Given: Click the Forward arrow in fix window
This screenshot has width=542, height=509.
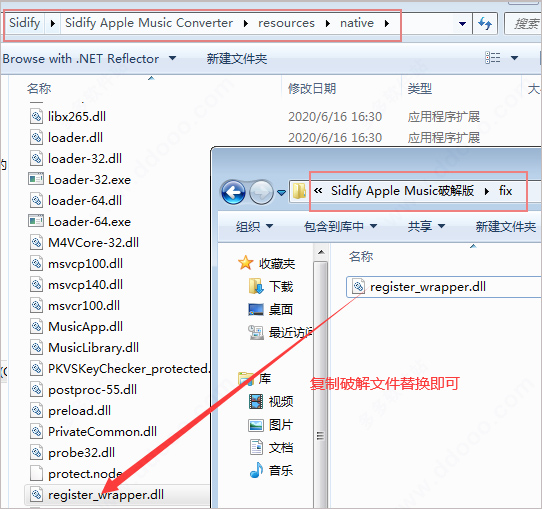Looking at the screenshot, I should (261, 192).
